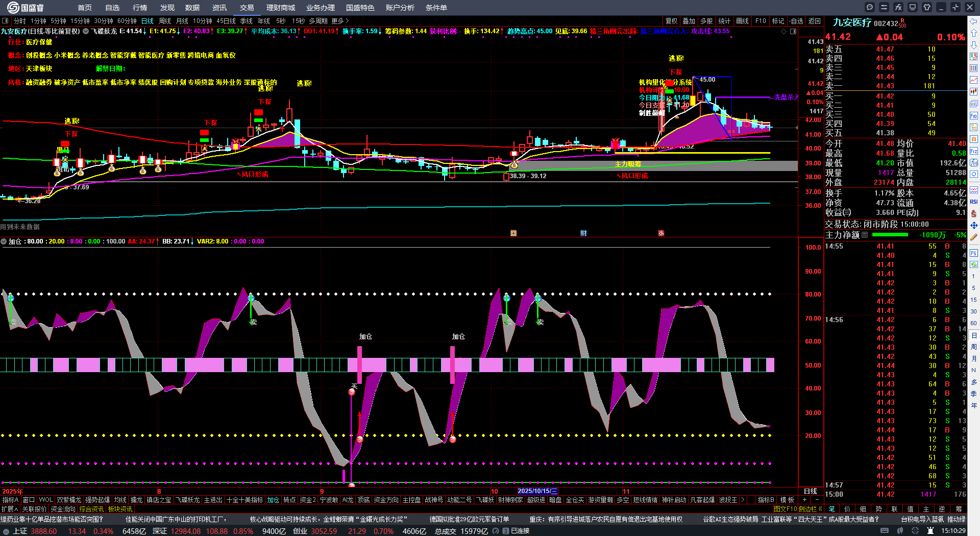980x536 pixels.
Task: Expand the 更多 periods dropdown
Action: tap(340, 21)
